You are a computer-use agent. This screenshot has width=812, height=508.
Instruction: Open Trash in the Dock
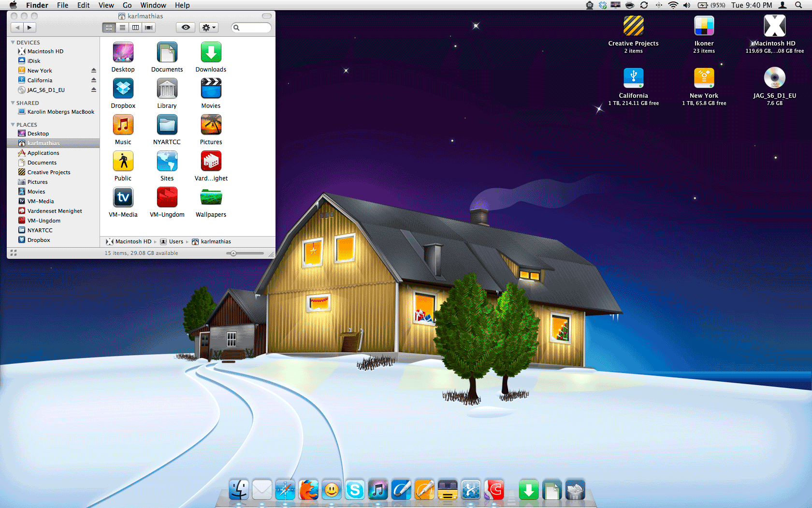tap(575, 490)
